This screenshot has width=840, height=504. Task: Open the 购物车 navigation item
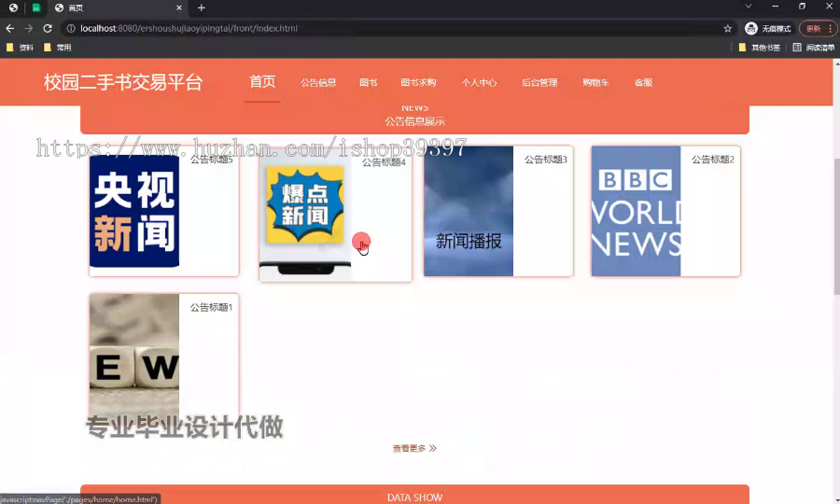[595, 82]
